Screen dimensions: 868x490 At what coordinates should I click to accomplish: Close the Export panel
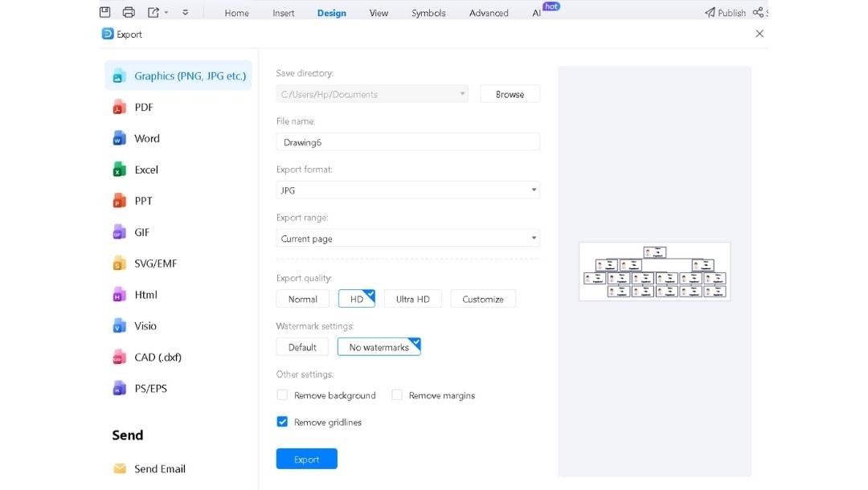(759, 34)
